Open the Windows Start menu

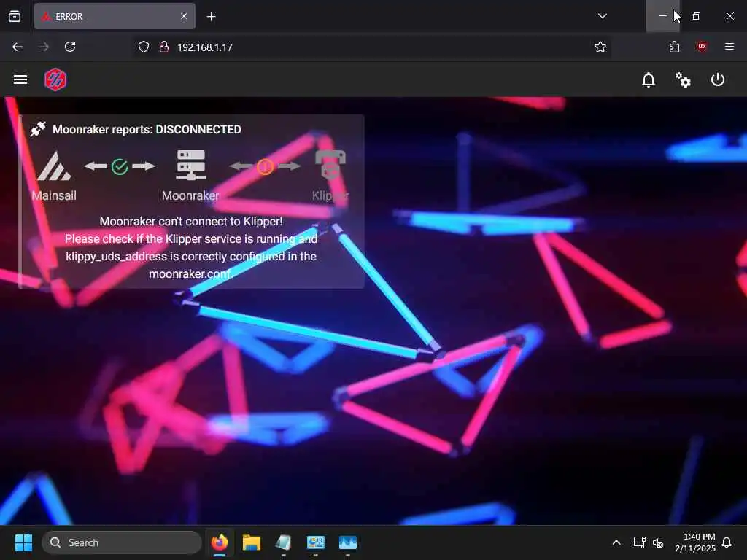point(23,542)
